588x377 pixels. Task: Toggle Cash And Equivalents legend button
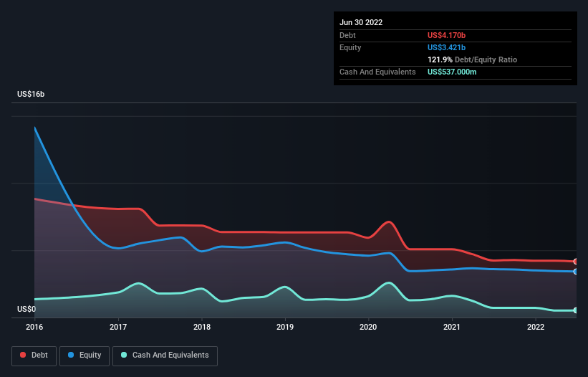pos(165,355)
